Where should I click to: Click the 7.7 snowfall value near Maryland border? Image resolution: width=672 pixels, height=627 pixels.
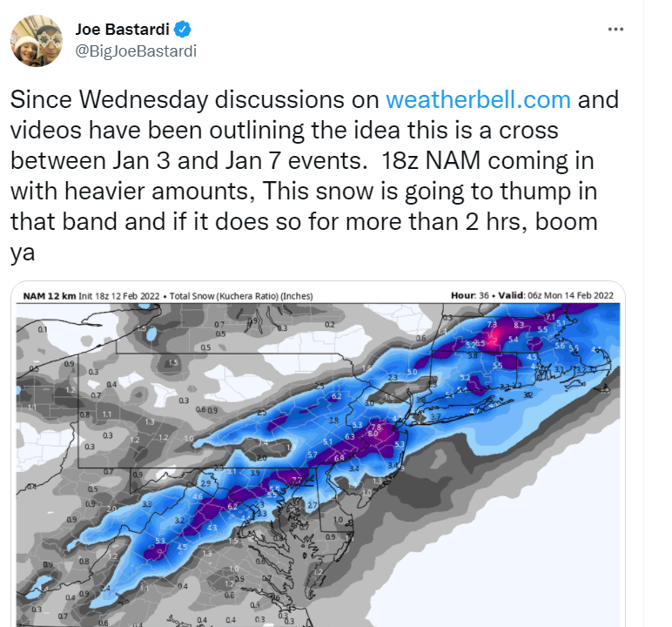pyautogui.click(x=297, y=480)
